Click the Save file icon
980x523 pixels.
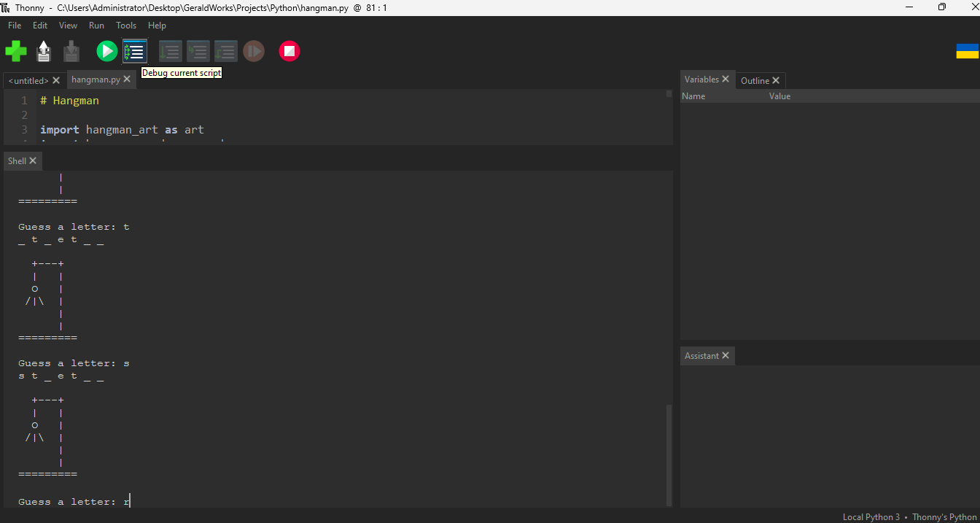coord(71,51)
